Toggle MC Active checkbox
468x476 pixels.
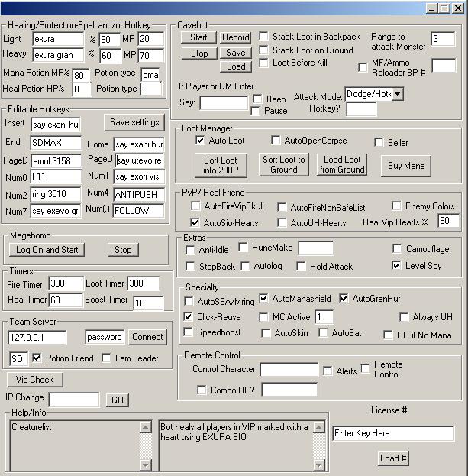coord(263,317)
